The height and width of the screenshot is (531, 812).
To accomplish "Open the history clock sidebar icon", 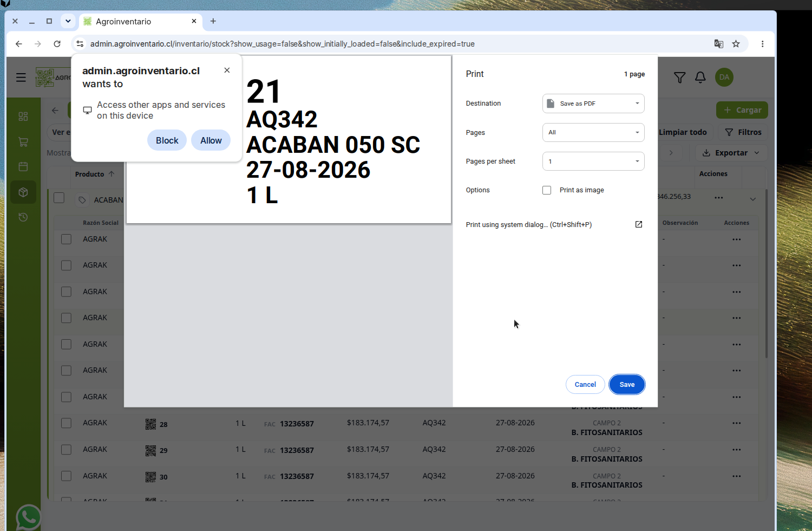I will coord(23,217).
